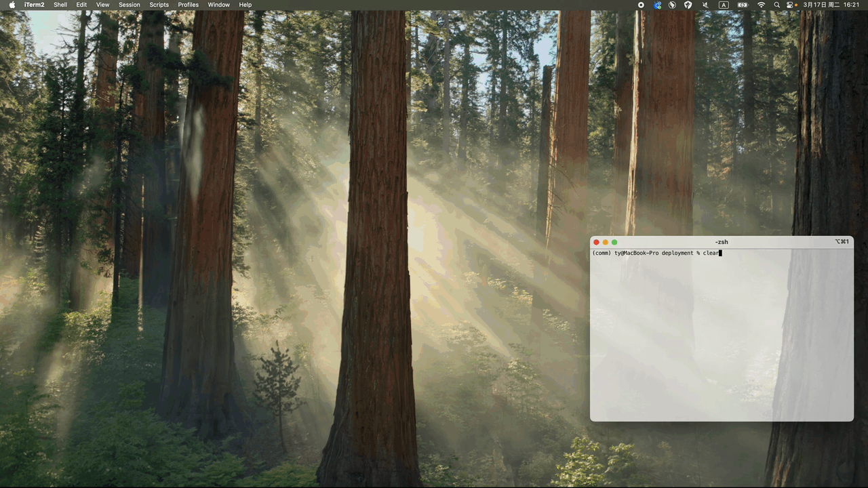Open the Scripts menu
This screenshot has width=868, height=488.
[x=159, y=5]
